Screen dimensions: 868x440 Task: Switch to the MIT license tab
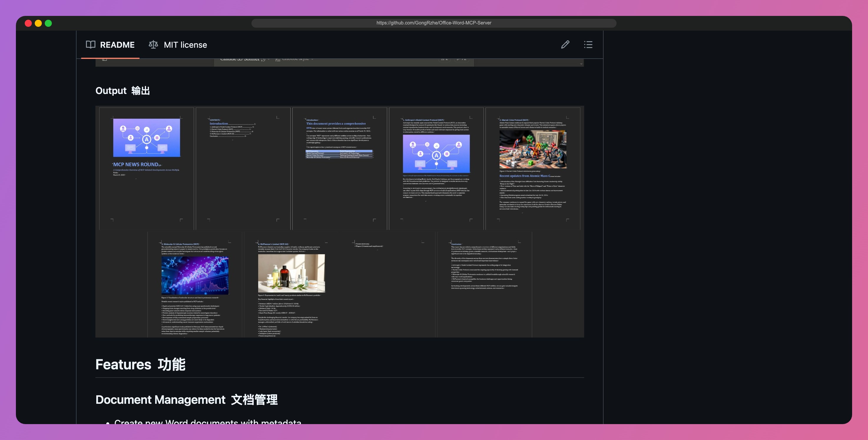pos(178,45)
